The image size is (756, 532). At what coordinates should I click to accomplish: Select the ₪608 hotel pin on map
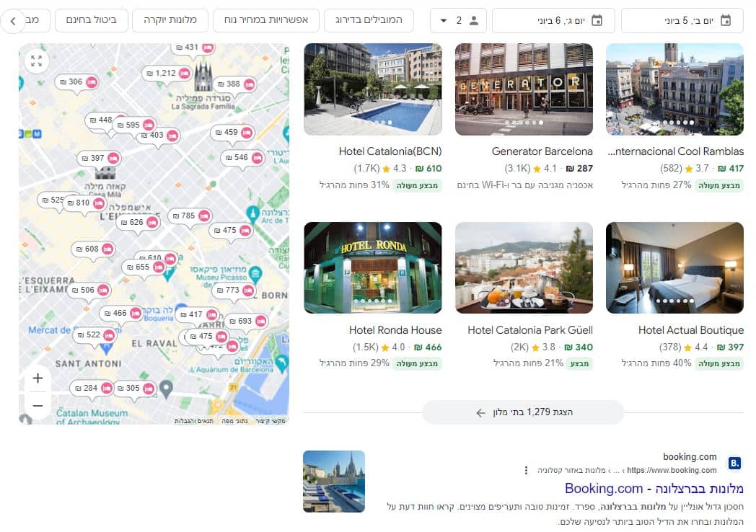tap(94, 249)
